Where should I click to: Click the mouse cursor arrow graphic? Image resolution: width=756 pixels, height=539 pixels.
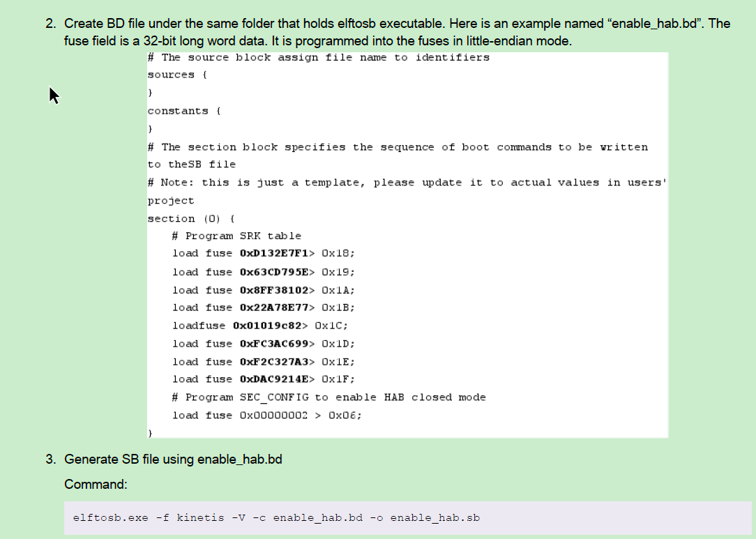(x=54, y=95)
